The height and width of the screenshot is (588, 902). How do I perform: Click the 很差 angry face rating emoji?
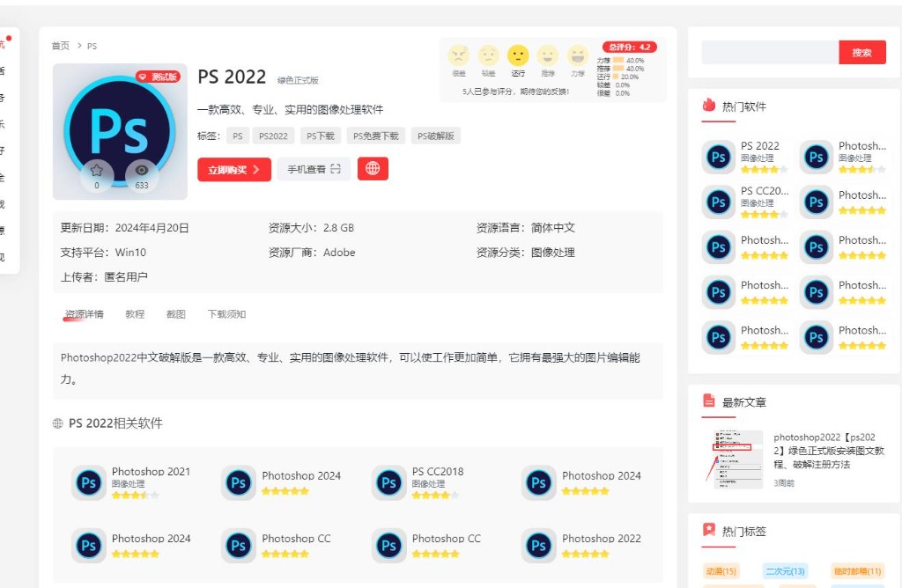coord(458,55)
